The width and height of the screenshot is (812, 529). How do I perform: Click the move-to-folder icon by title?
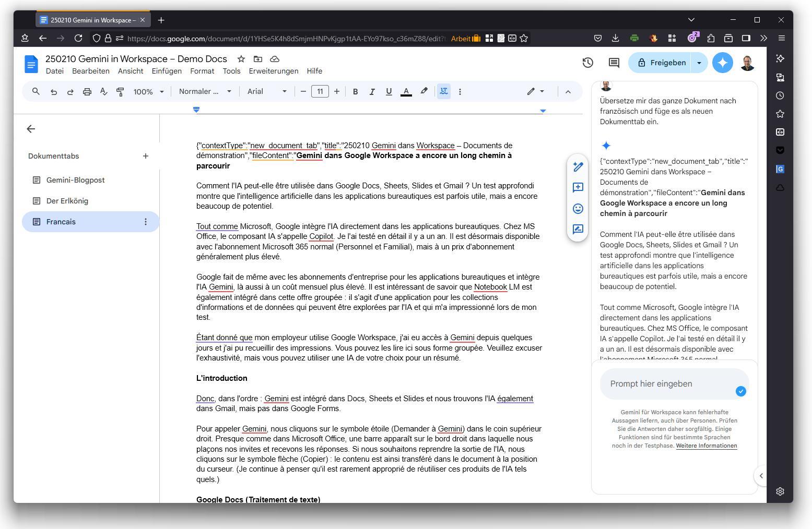tap(258, 59)
